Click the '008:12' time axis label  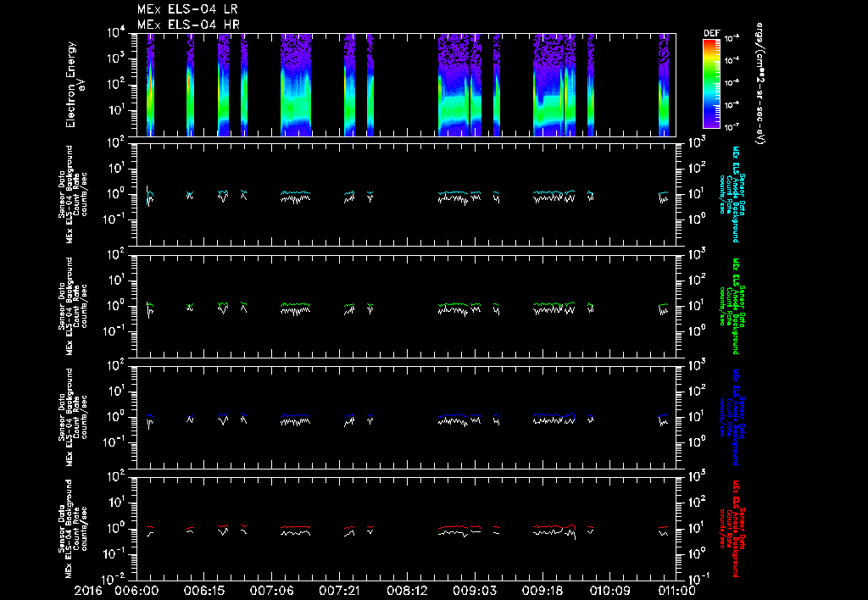point(406,591)
